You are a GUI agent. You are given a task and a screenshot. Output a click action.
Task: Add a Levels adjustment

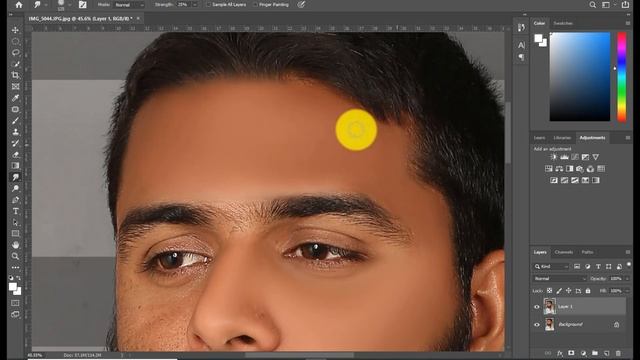click(x=564, y=157)
